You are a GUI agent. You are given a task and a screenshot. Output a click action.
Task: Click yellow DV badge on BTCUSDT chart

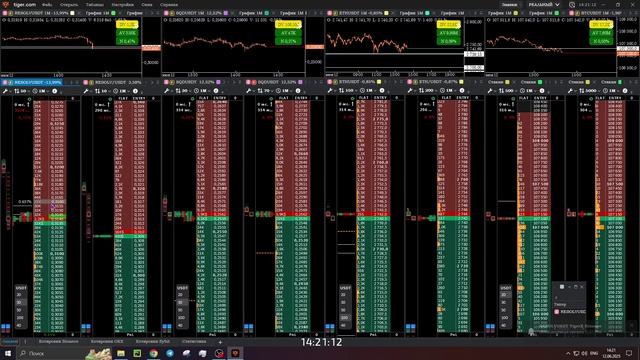click(x=601, y=25)
